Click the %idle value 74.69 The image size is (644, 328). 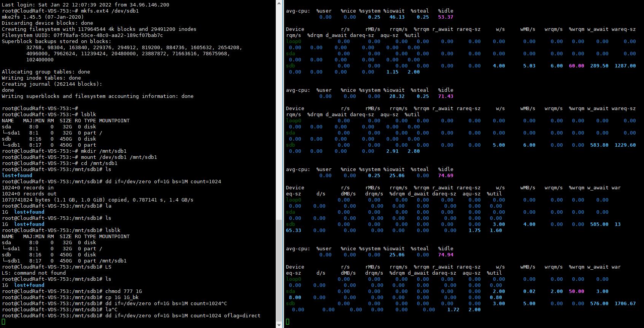446,176
